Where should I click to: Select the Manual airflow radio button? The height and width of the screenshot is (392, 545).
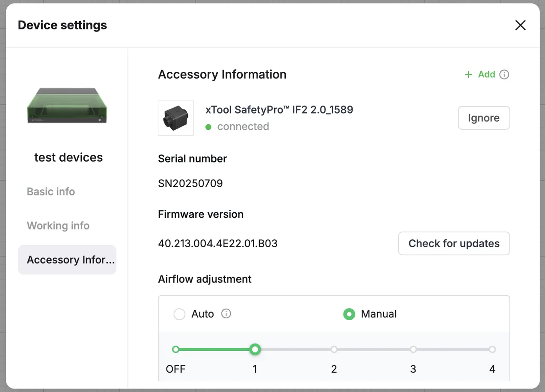349,314
